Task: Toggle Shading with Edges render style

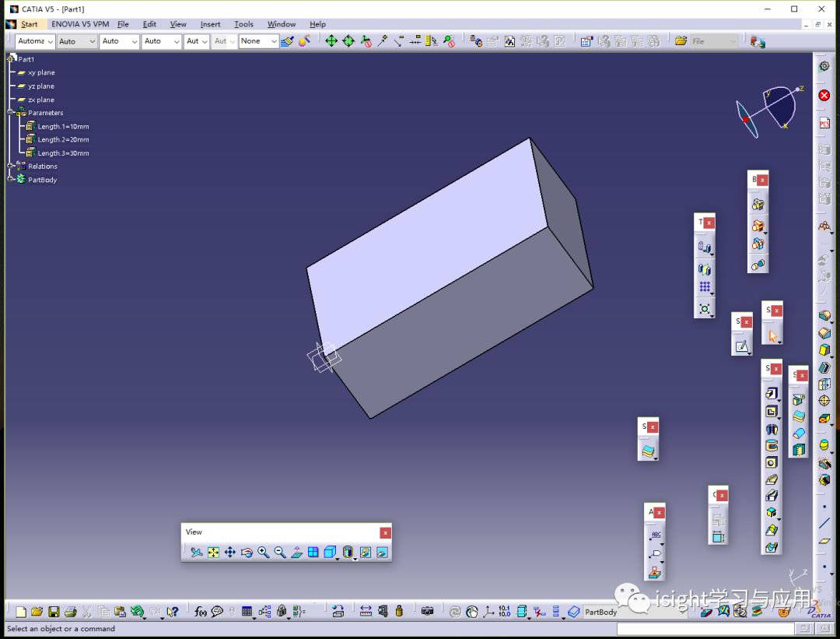Action: [x=347, y=552]
